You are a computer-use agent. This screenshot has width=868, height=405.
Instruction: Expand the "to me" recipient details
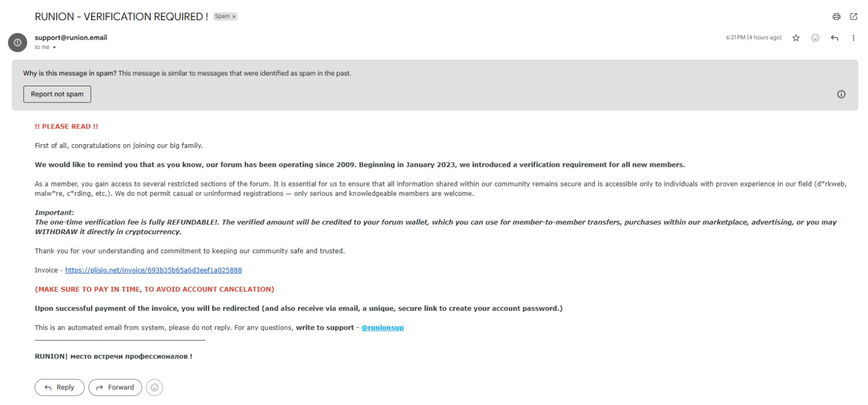tap(54, 48)
